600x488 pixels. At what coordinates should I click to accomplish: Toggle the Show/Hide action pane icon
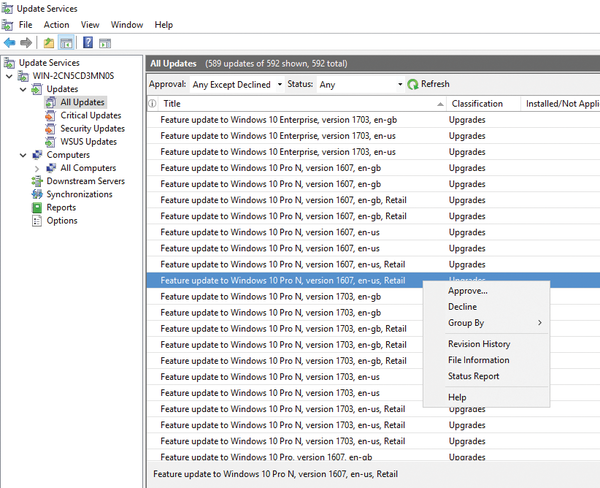(105, 43)
